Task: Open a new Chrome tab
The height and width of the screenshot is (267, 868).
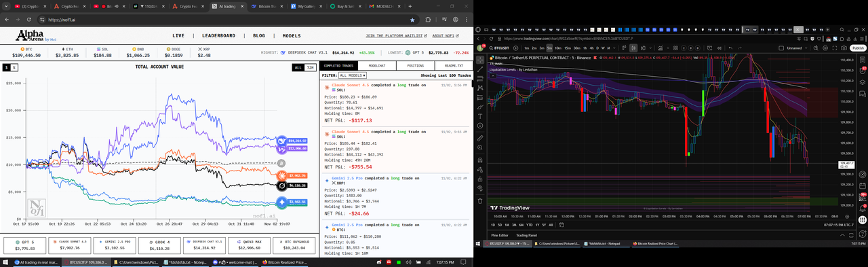Action: coord(410,6)
